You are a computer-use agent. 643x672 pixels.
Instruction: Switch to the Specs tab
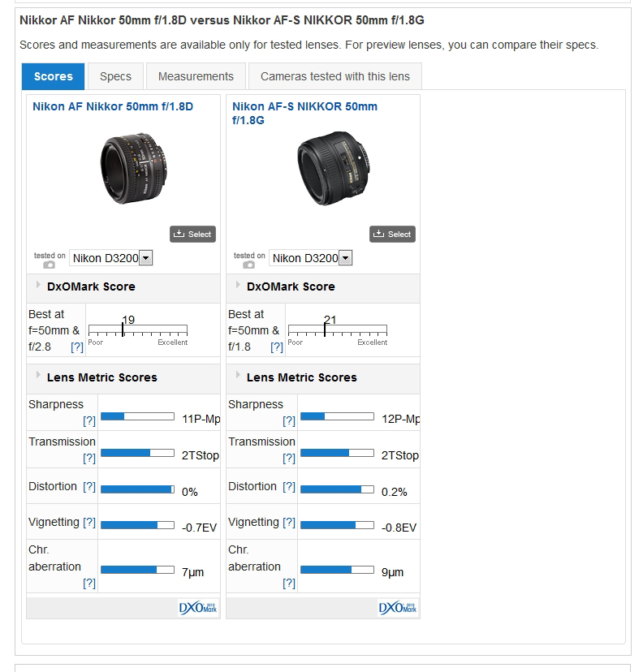pyautogui.click(x=115, y=76)
